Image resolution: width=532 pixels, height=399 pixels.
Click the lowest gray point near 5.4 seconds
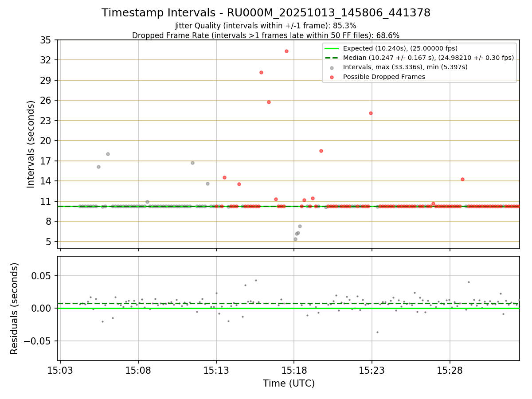295,239
